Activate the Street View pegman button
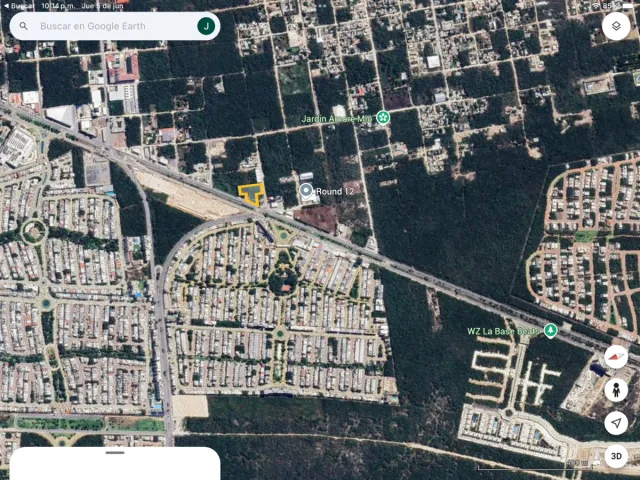 (616, 390)
